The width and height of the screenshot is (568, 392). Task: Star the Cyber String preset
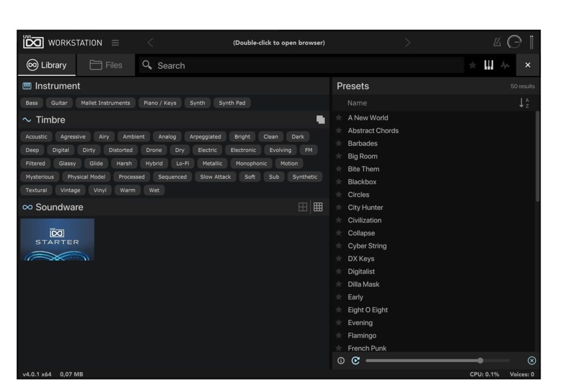click(339, 246)
